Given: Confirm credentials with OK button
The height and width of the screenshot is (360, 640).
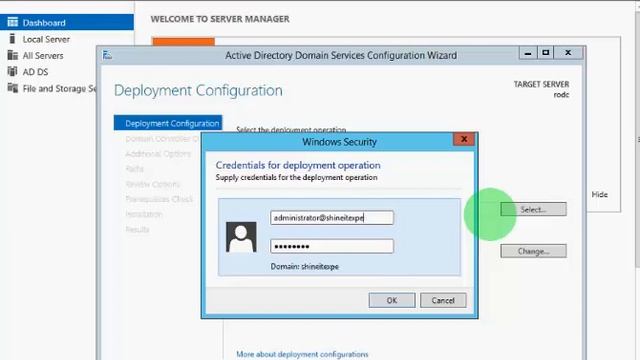Looking at the screenshot, I should [392, 300].
